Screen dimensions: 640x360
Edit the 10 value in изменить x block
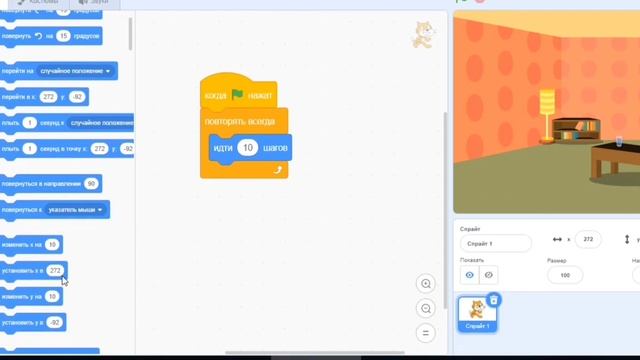(x=52, y=245)
